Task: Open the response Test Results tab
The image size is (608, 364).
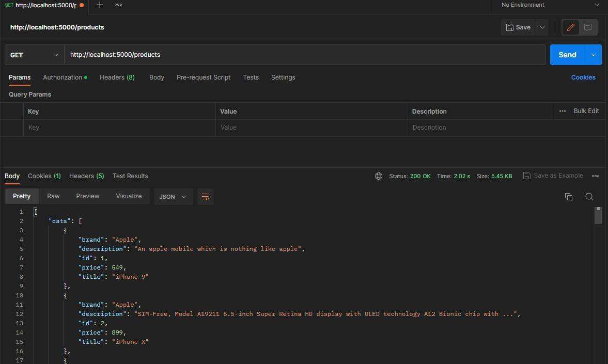Action: pyautogui.click(x=130, y=176)
